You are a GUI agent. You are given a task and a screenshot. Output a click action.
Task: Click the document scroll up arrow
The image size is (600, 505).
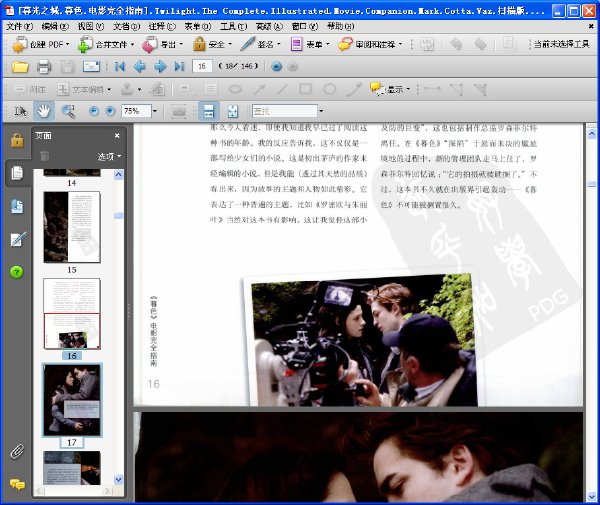[x=592, y=134]
